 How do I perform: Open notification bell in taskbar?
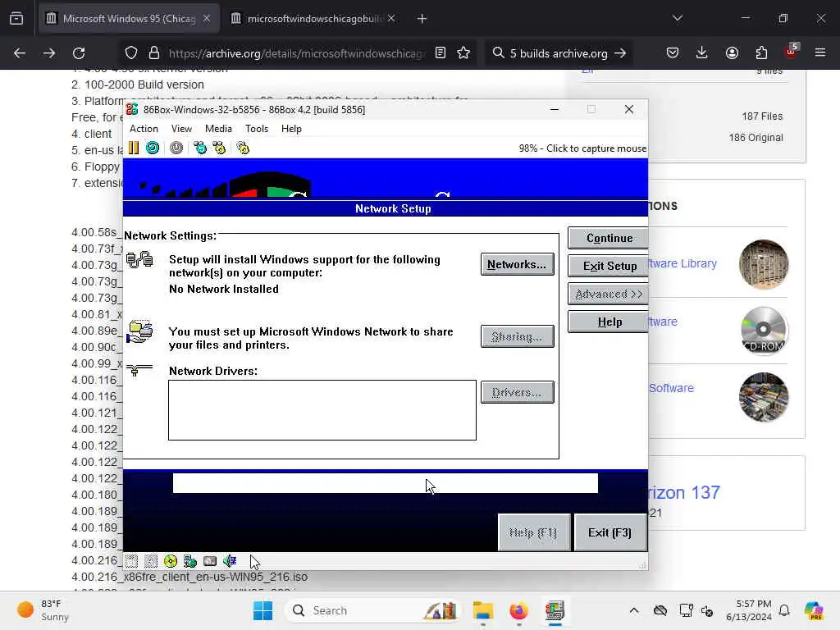coord(784,610)
